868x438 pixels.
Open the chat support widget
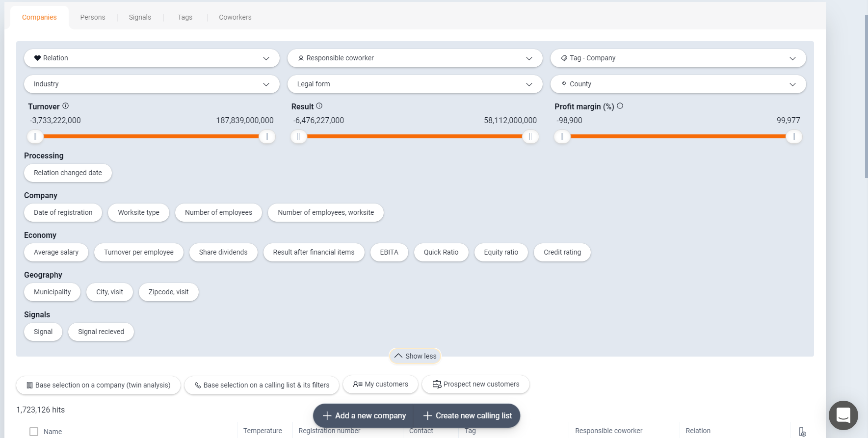[x=843, y=415]
